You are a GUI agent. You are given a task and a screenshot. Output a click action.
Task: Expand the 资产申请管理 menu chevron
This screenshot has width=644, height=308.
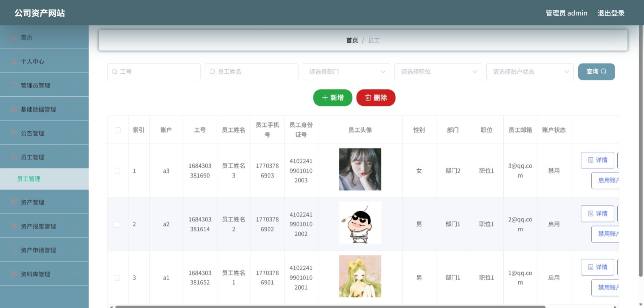point(79,250)
